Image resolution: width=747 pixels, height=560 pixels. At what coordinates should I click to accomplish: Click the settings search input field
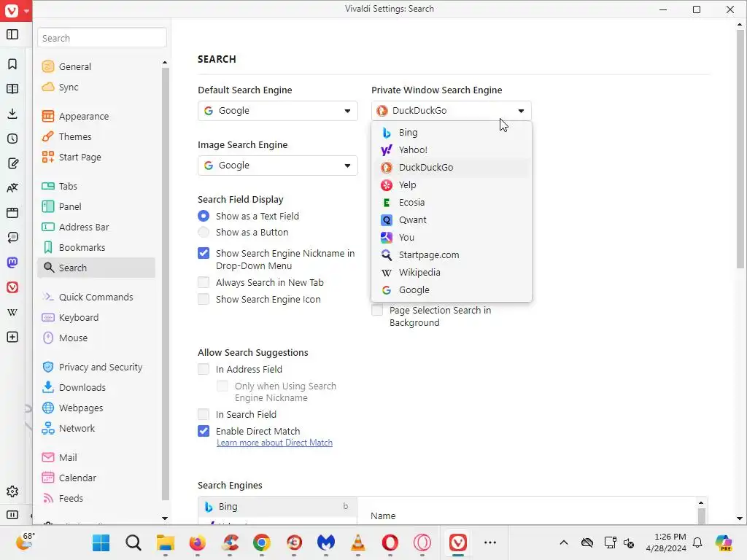coord(102,38)
